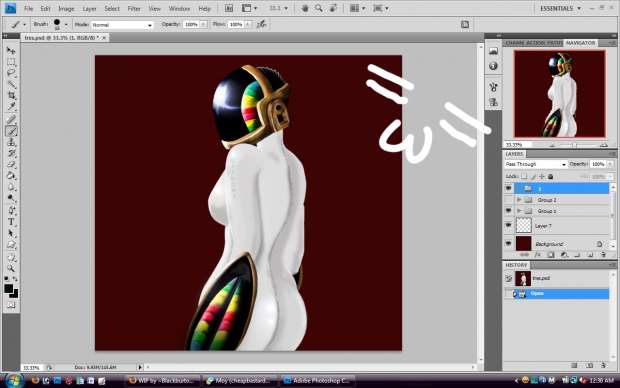The image size is (620, 388).
Task: Toggle lock all in Layers panel
Action: coord(550,176)
